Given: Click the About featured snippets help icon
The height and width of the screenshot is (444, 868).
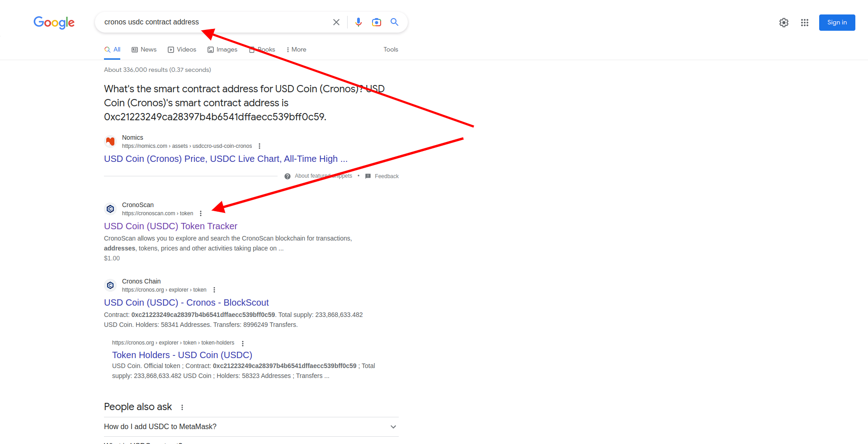Looking at the screenshot, I should tap(288, 176).
